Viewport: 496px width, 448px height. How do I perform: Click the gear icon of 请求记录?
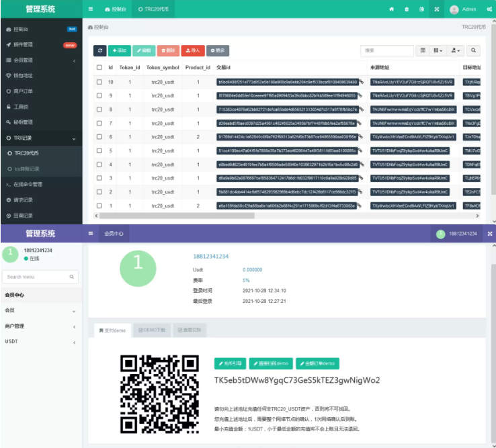tap(9, 199)
